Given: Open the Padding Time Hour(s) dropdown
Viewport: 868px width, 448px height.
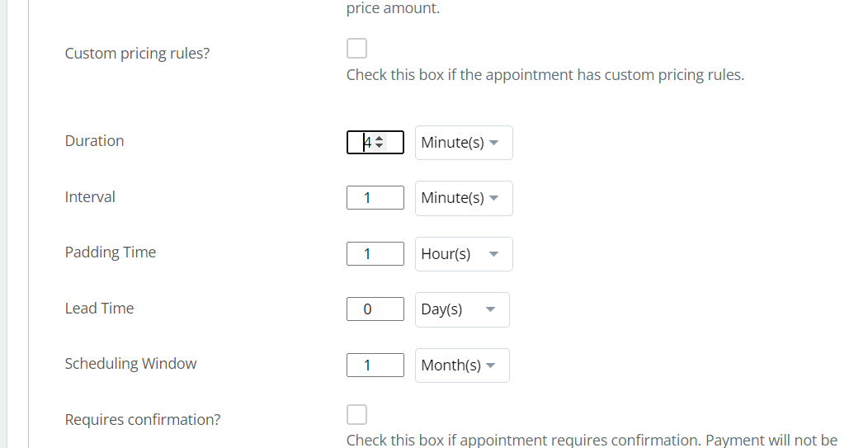Looking at the screenshot, I should [464, 254].
